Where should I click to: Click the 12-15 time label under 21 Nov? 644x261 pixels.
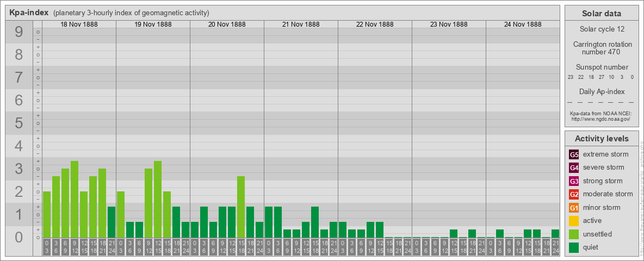(306, 247)
